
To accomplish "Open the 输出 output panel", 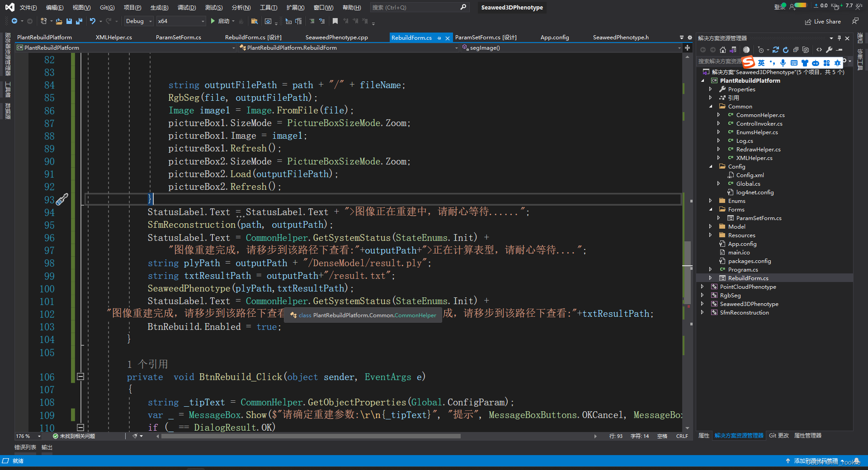I will point(47,447).
